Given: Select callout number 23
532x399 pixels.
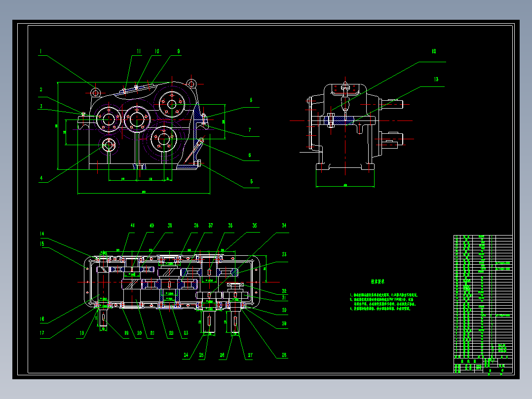Looking at the screenshot, I should 186,333.
